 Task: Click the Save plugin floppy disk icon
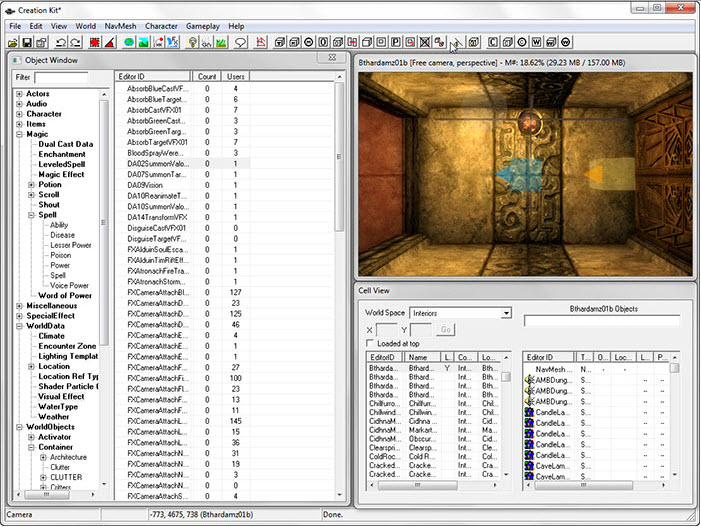click(27, 42)
